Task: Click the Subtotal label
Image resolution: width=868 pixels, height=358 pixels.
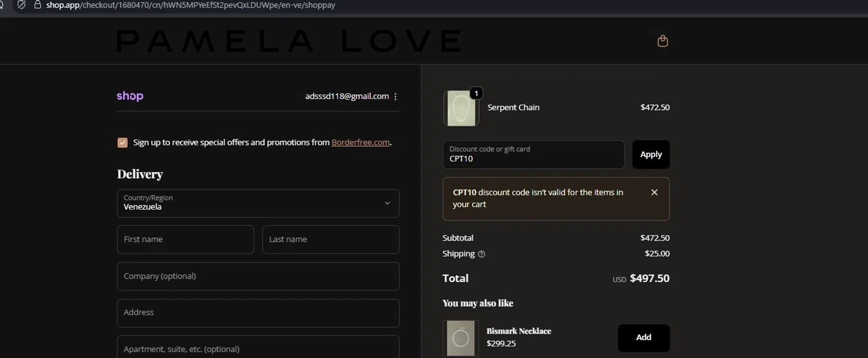Action: point(458,238)
